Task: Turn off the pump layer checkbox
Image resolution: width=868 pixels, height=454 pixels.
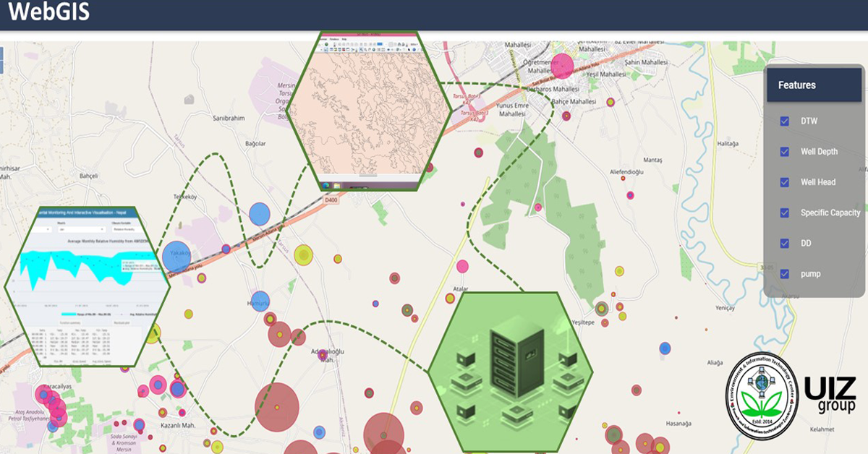Action: click(784, 274)
